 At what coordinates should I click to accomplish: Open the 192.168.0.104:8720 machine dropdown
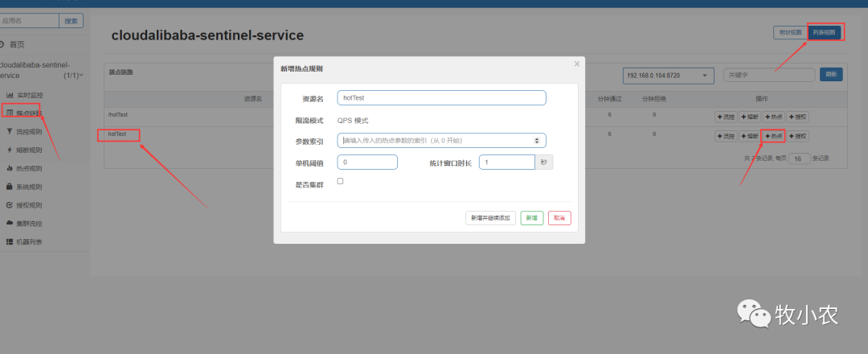click(x=668, y=76)
